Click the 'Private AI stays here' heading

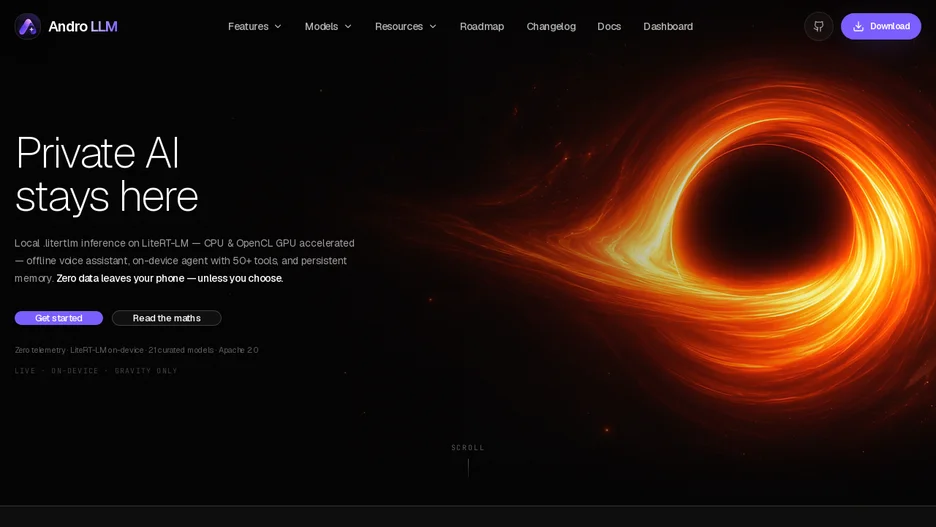click(x=106, y=174)
